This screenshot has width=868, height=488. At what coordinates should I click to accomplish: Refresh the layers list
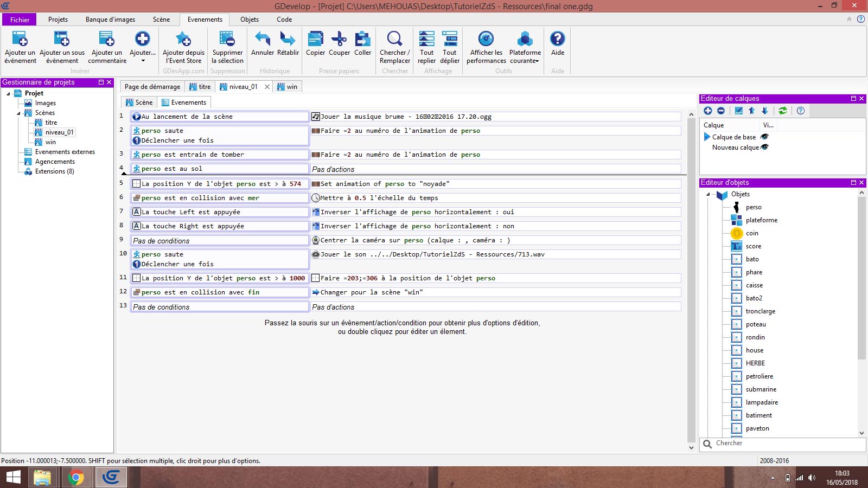tap(782, 111)
